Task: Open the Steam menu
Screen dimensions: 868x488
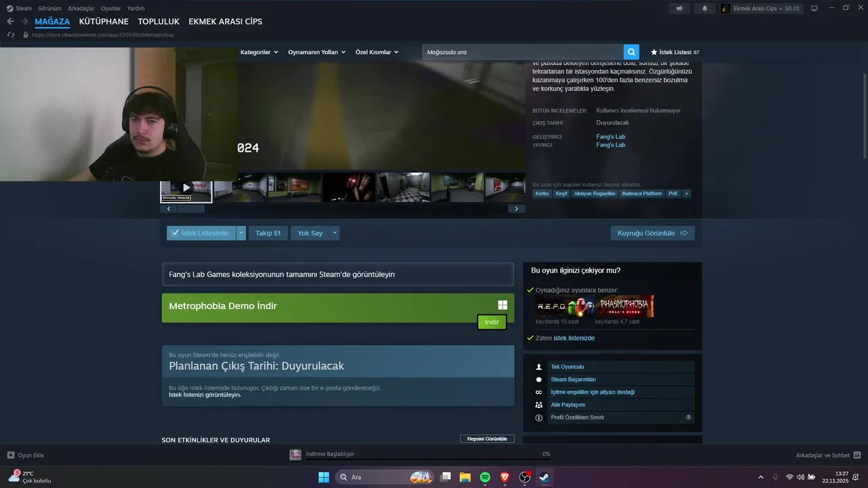Action: [19, 8]
